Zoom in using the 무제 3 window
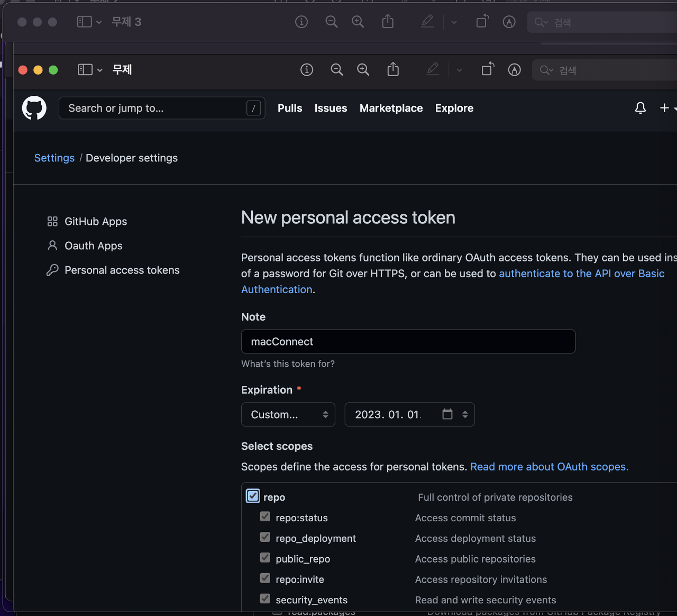 [x=358, y=22]
